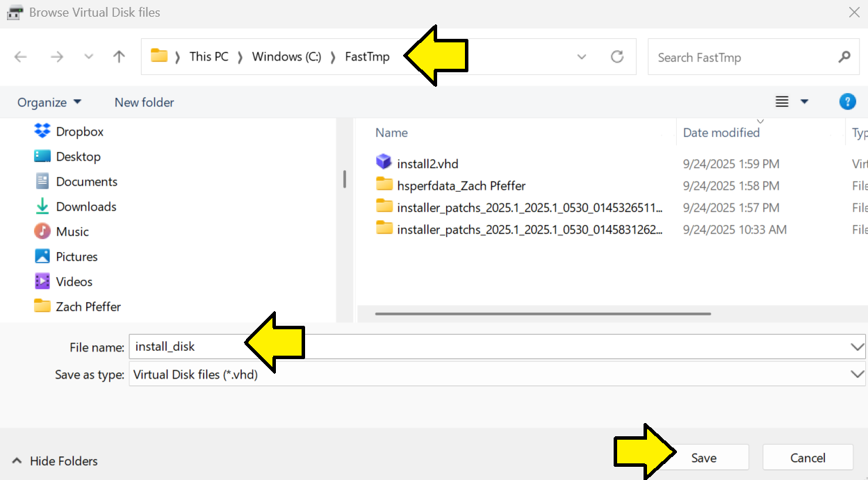Refresh the FastTmp folder view
This screenshot has width=868, height=480.
point(617,57)
